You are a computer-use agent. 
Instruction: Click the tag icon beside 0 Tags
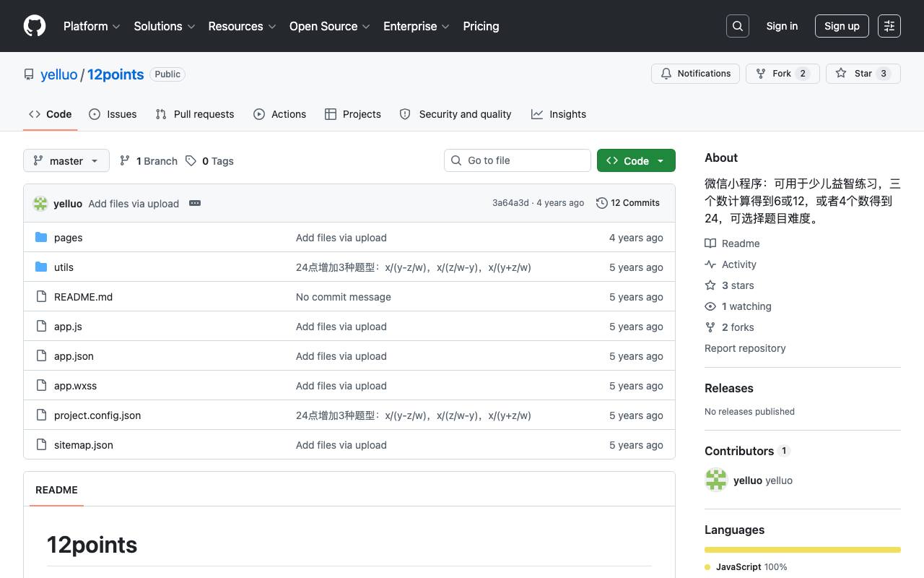pyautogui.click(x=191, y=160)
